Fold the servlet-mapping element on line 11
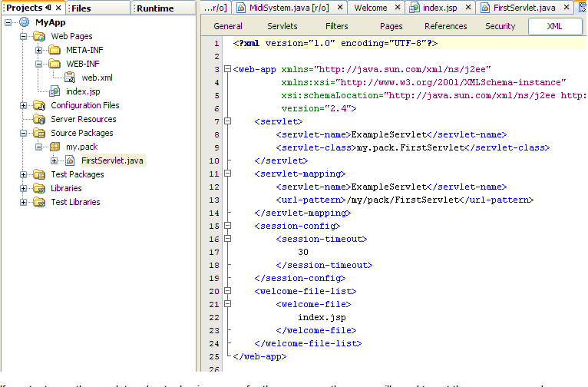588x387 pixels. pyautogui.click(x=227, y=174)
